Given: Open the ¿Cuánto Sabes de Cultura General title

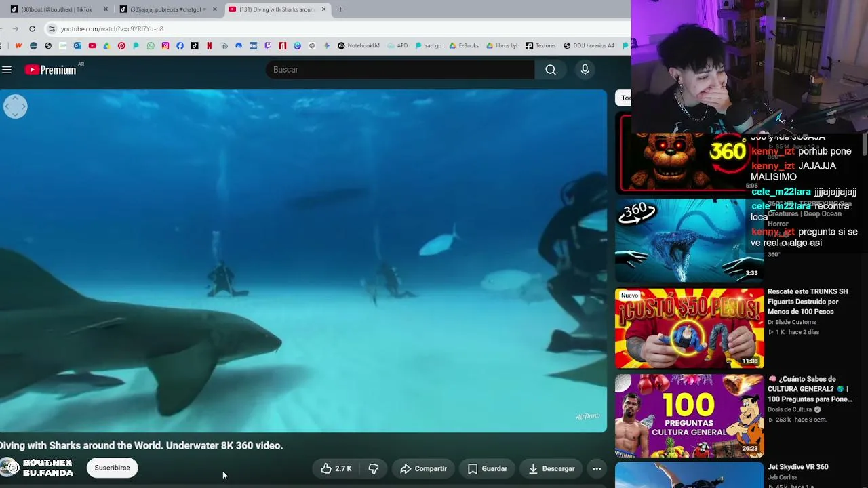Looking at the screenshot, I should [810, 389].
